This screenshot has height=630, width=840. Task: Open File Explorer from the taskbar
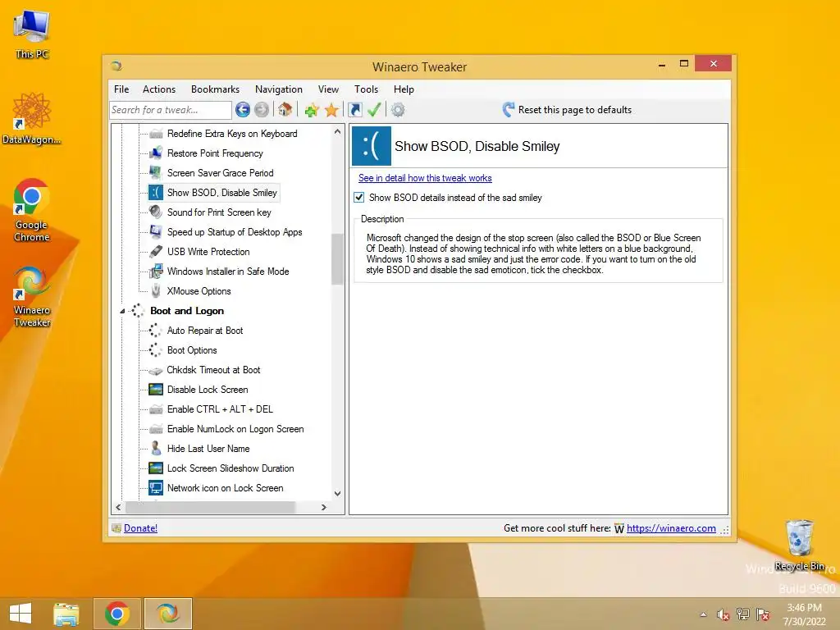[66, 614]
